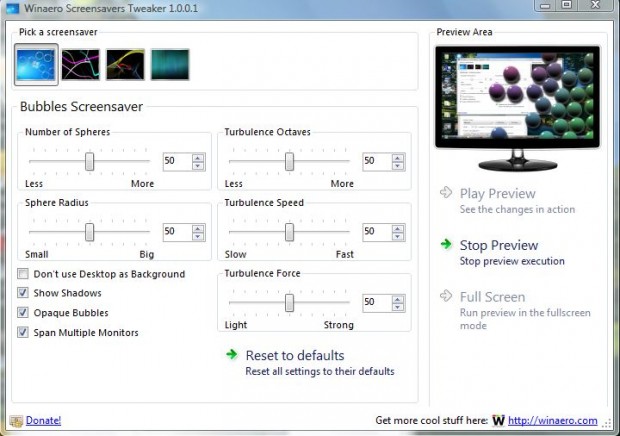Viewport: 620px width, 436px height.
Task: Enable Don't use Desktop as Background
Action: point(23,274)
